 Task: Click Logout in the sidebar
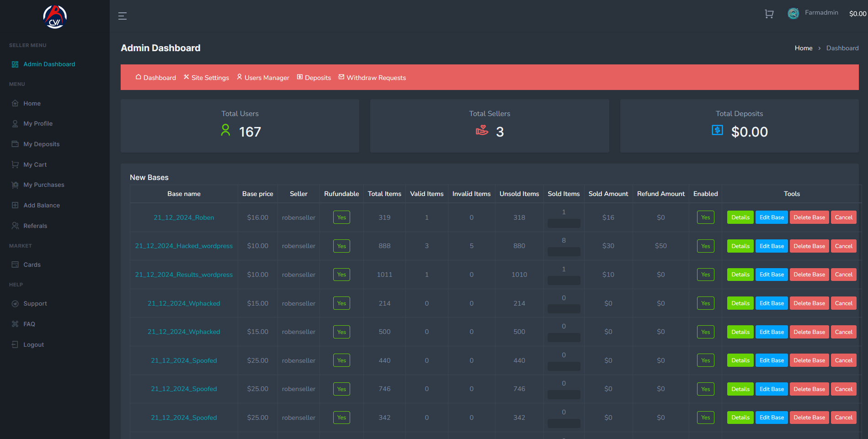33,345
